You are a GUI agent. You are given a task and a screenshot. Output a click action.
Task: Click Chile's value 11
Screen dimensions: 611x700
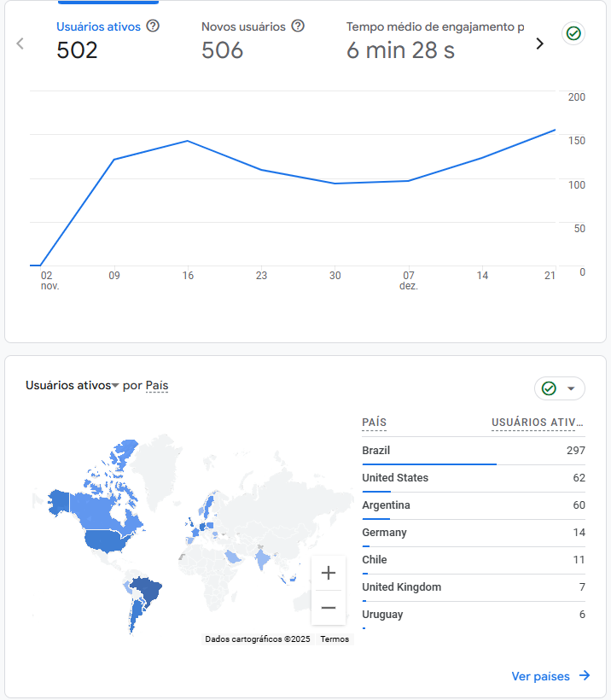click(579, 559)
